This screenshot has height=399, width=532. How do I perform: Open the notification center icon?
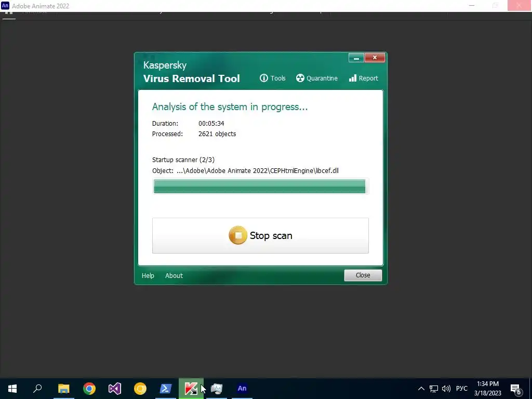[x=516, y=389]
